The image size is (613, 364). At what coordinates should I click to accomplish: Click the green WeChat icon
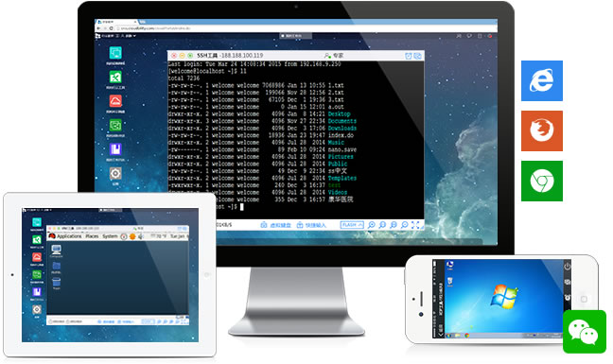pos(585,332)
